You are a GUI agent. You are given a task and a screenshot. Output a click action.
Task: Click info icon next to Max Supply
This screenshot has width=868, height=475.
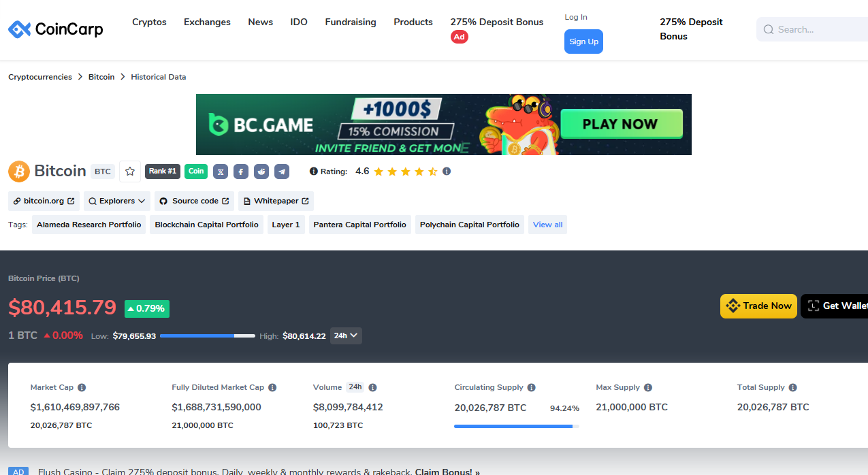648,388
